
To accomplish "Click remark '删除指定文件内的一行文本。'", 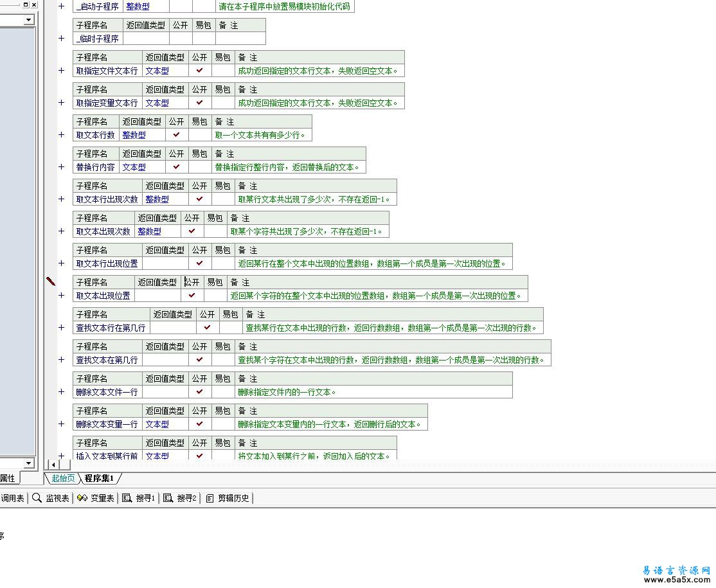I will (287, 392).
